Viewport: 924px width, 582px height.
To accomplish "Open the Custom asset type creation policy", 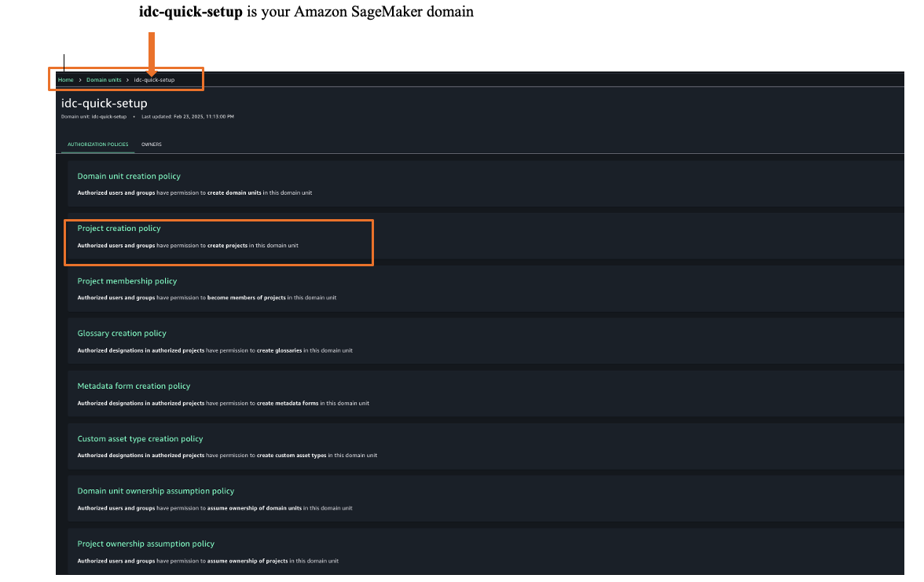I will tap(140, 438).
